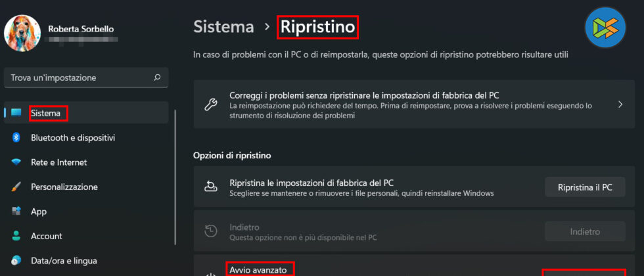Click the reset PC icon
This screenshot has width=644, height=276.
(x=211, y=187)
